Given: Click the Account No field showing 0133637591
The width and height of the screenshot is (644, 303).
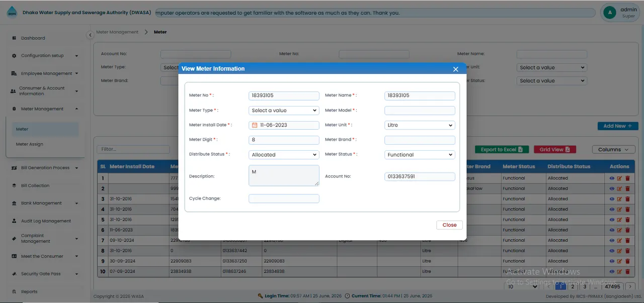Looking at the screenshot, I should 420,177.
